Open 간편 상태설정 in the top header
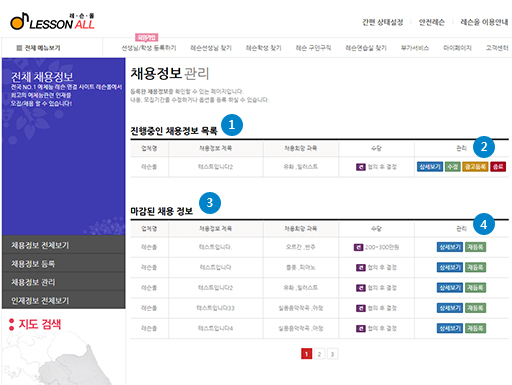This screenshot has height=385, width=512. click(x=383, y=22)
